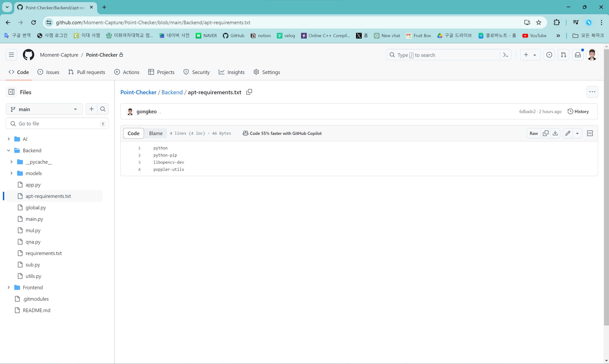Viewport: 609px width, 364px height.
Task: Open requirements.txt in file tree
Action: point(44,253)
